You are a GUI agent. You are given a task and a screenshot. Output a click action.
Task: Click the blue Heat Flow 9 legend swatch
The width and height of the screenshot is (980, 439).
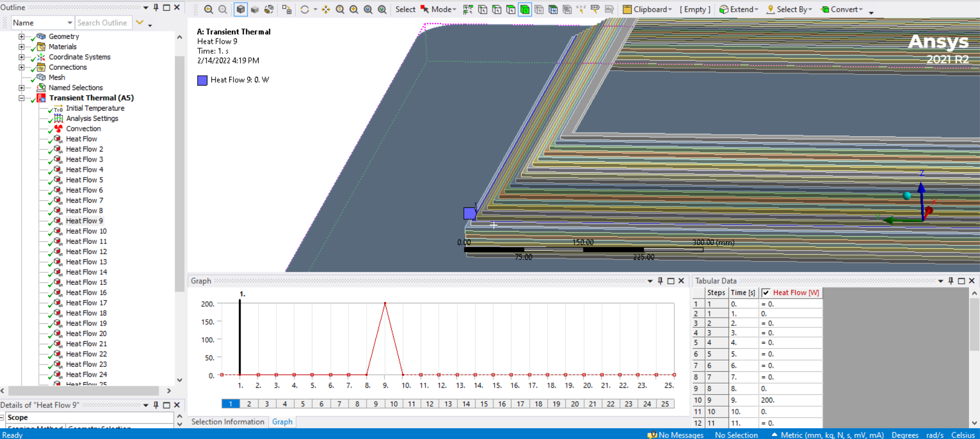pyautogui.click(x=202, y=80)
